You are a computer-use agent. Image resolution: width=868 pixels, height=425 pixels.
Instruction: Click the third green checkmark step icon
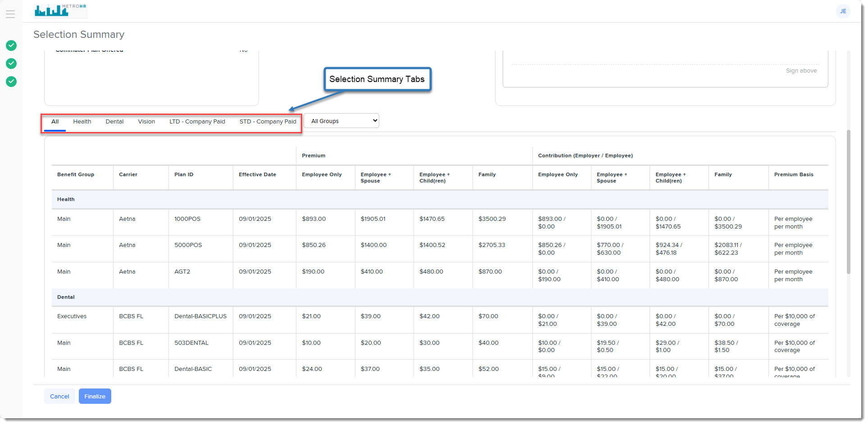[11, 82]
